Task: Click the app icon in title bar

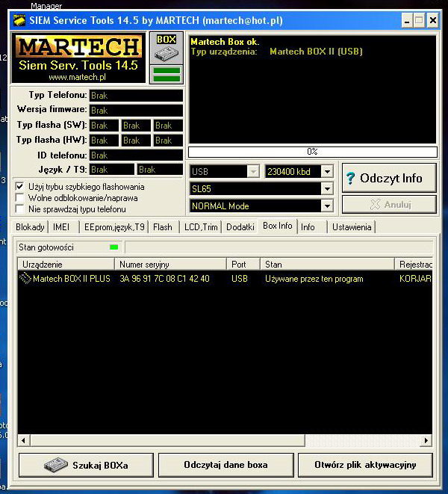Action: click(19, 21)
